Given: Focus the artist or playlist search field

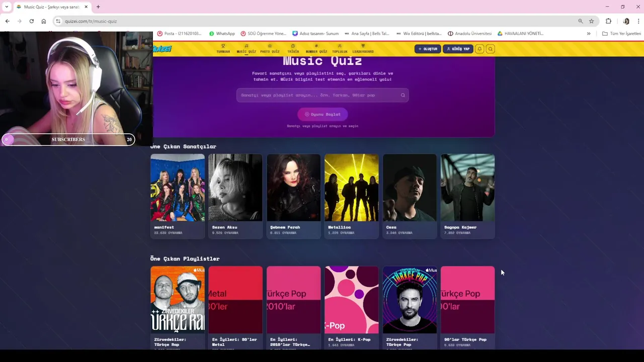Looking at the screenshot, I should (x=323, y=95).
